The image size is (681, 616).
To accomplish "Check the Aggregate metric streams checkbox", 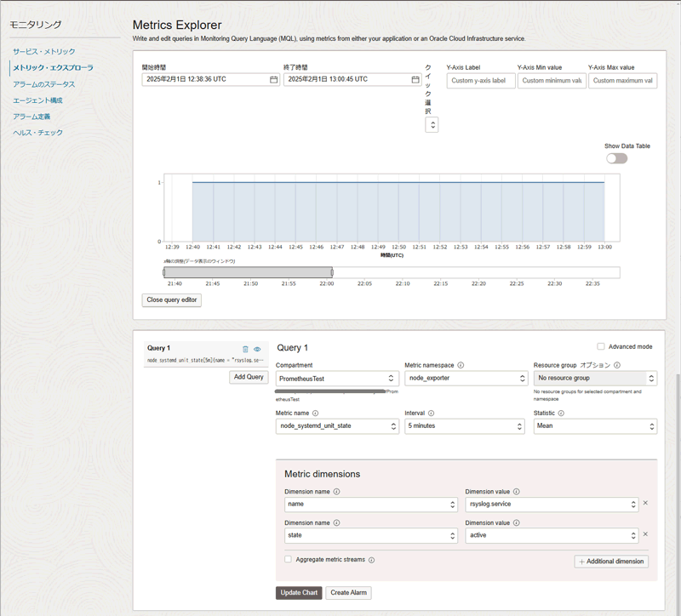I will pos(288,559).
